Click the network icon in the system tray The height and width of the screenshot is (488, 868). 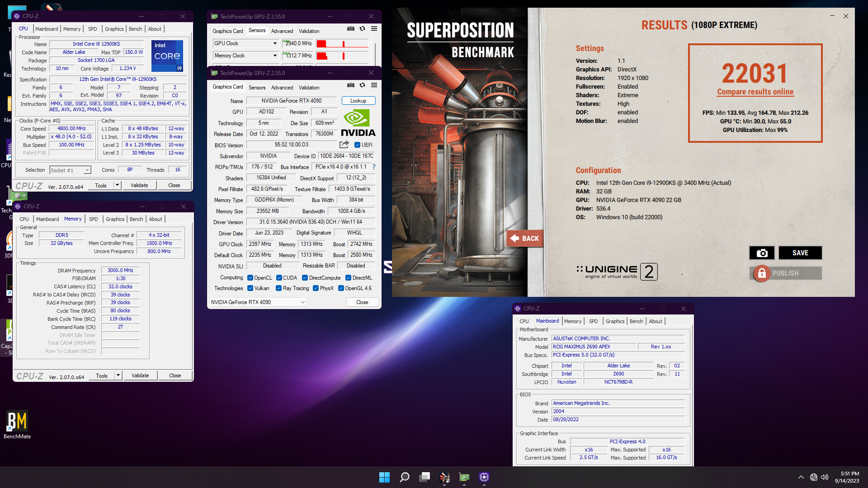tap(814, 477)
